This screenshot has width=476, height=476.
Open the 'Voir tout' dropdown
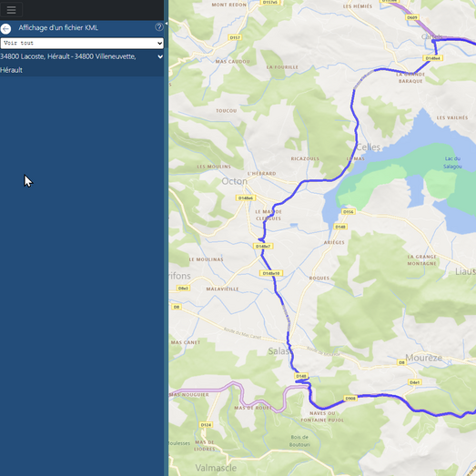(82, 43)
